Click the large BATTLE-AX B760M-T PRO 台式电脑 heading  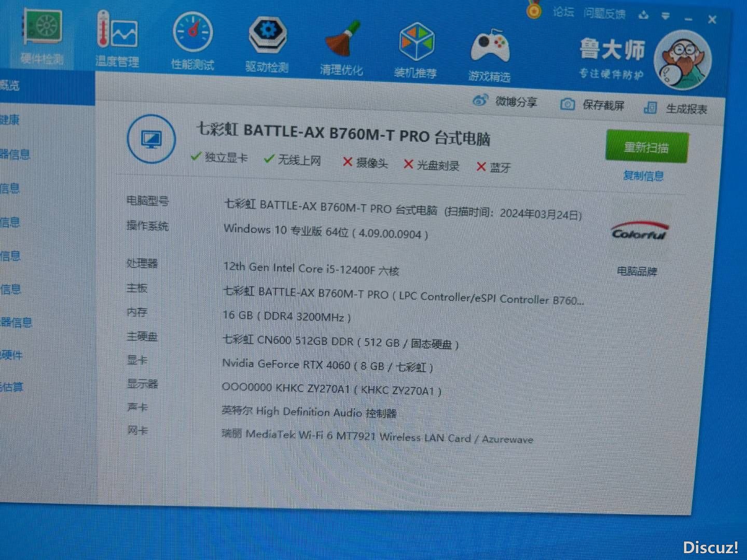click(343, 133)
